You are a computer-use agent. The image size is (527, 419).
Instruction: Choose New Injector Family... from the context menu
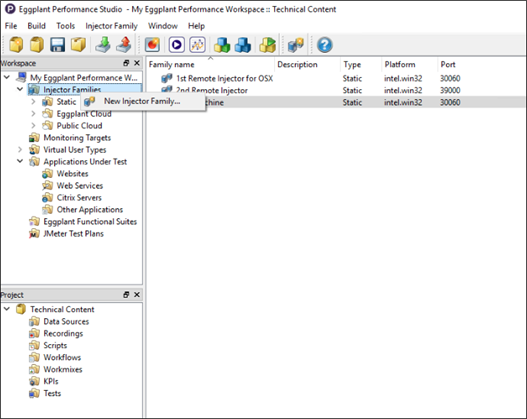143,101
